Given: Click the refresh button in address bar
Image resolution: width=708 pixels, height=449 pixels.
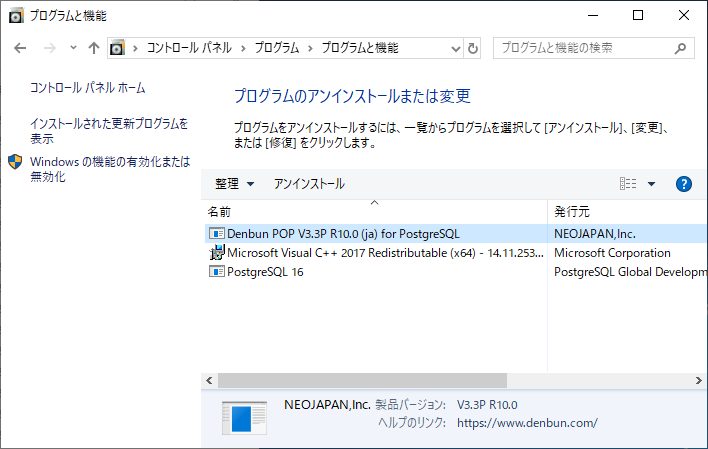Looking at the screenshot, I should 473,48.
